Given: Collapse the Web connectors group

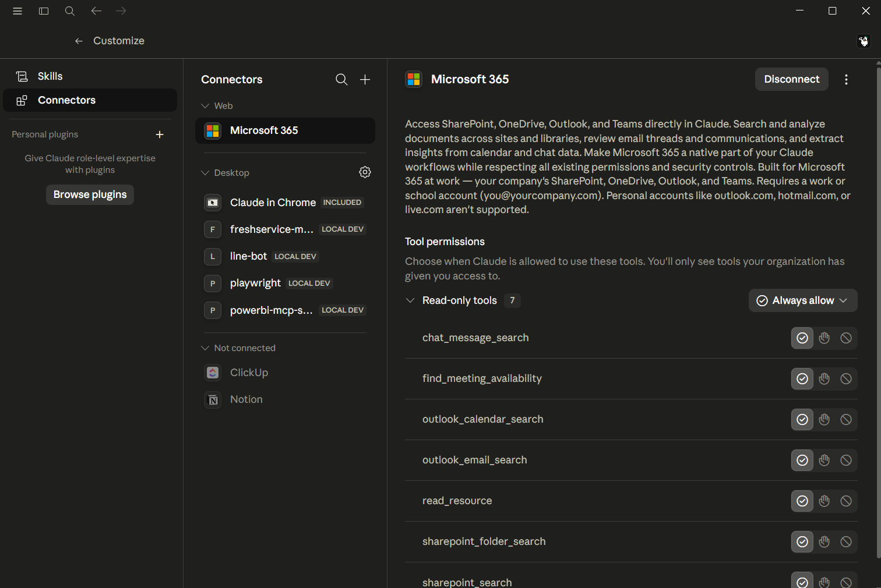Looking at the screenshot, I should click(x=205, y=106).
